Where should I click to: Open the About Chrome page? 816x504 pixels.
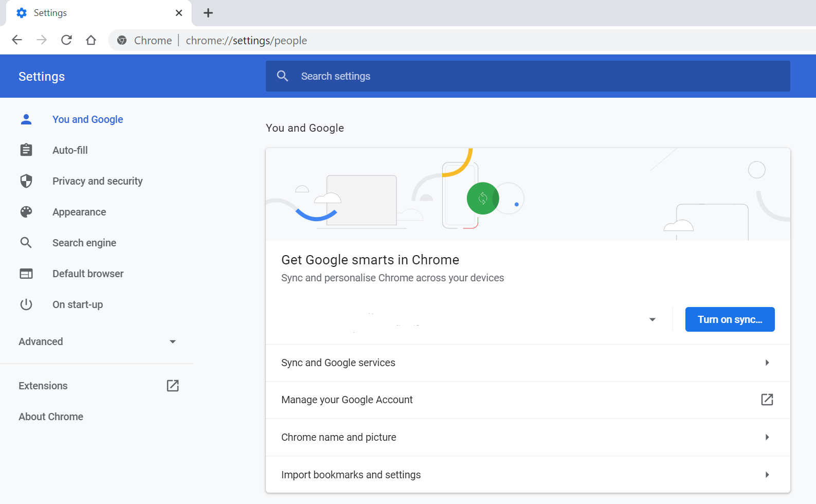[x=51, y=417]
